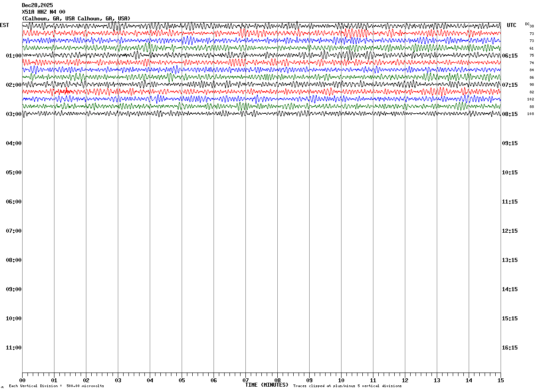The height and width of the screenshot is (392, 536).
Task: Click the UTC time label "11:15"
Action: tap(510, 202)
